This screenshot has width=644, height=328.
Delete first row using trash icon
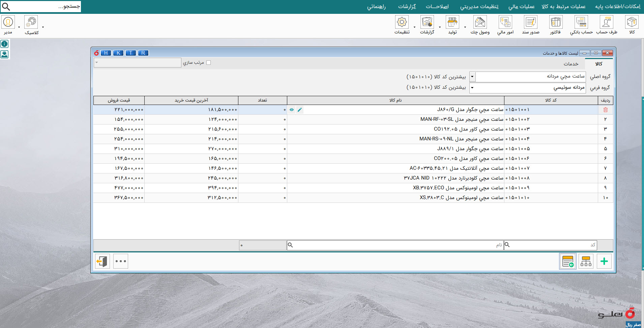tap(605, 110)
